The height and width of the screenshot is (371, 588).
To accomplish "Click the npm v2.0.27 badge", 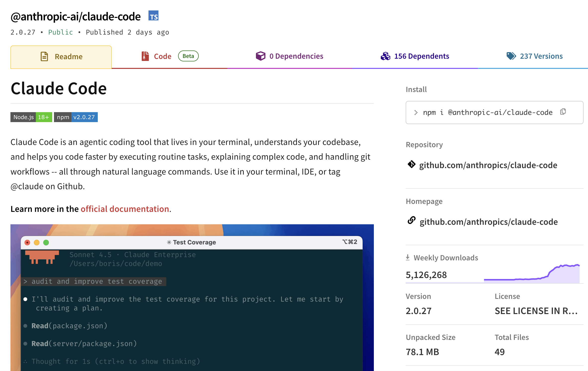I will (x=76, y=117).
